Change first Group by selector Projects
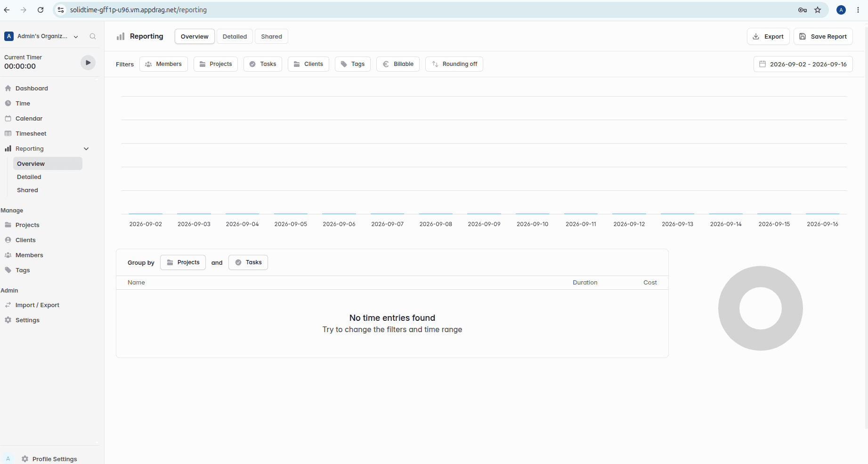 tap(183, 262)
